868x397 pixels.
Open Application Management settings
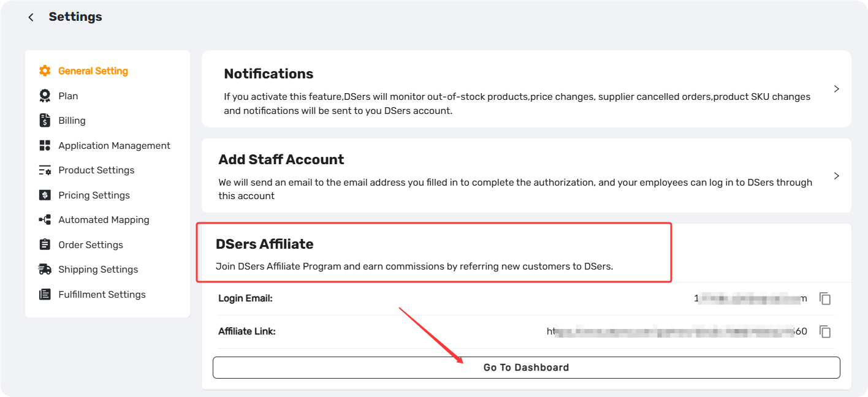coord(114,145)
